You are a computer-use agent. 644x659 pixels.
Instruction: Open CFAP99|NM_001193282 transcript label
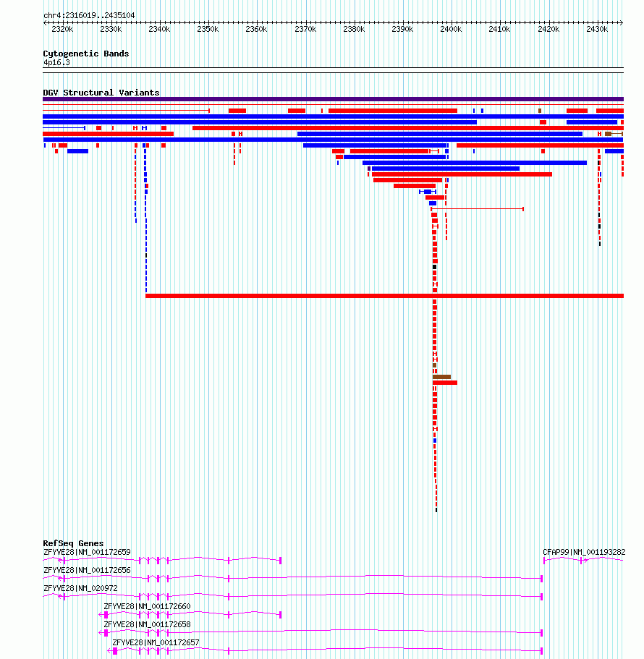pyautogui.click(x=584, y=552)
